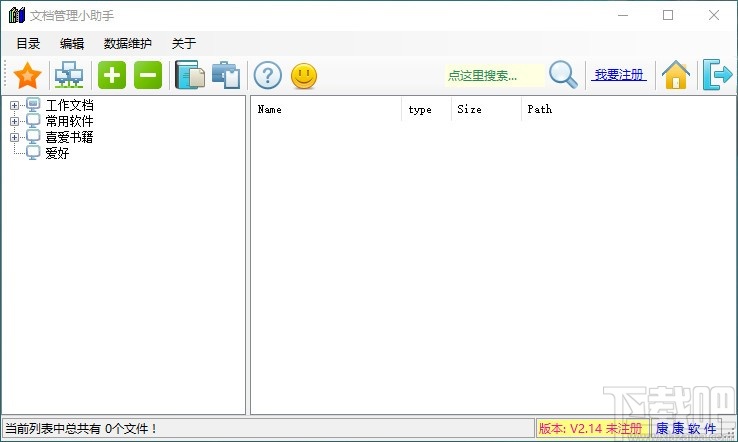Click the monitor icon beside 喜爱书籍
The image size is (738, 442).
point(33,137)
